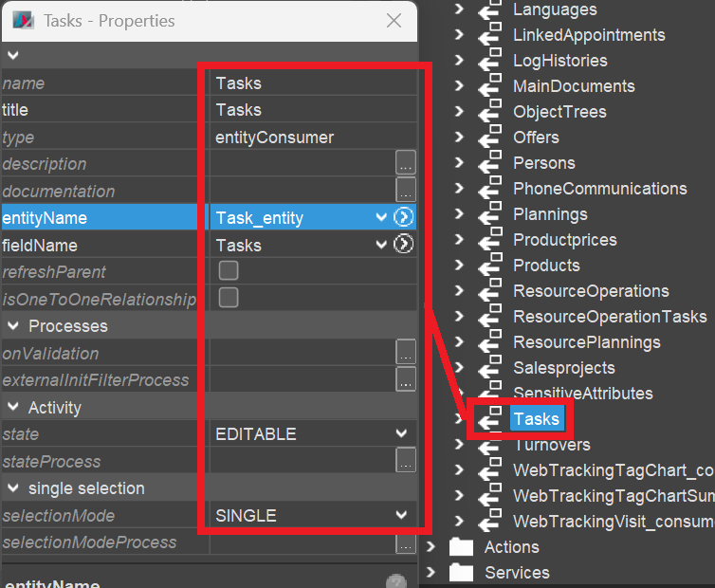Click the Tasks consumer icon in tree
The height and width of the screenshot is (588, 715).
[x=488, y=419]
